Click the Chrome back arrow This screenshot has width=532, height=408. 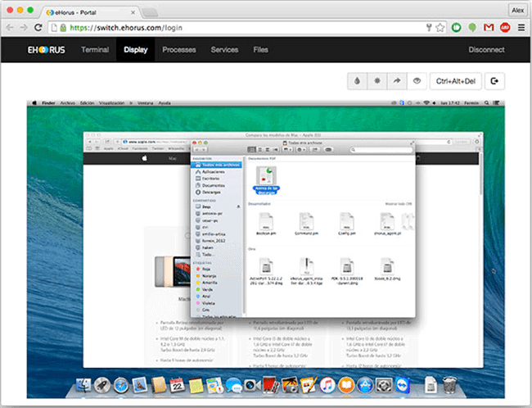tap(10, 28)
